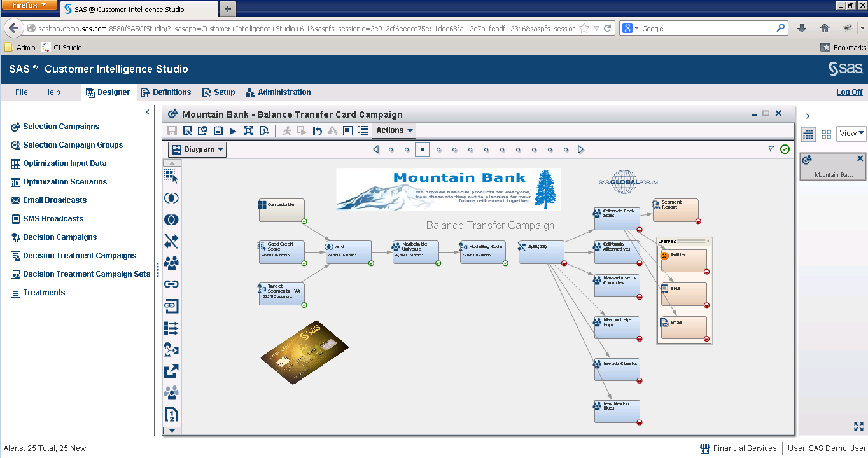This screenshot has width=868, height=458.
Task: Switch to the Definitions tab
Action: (165, 92)
